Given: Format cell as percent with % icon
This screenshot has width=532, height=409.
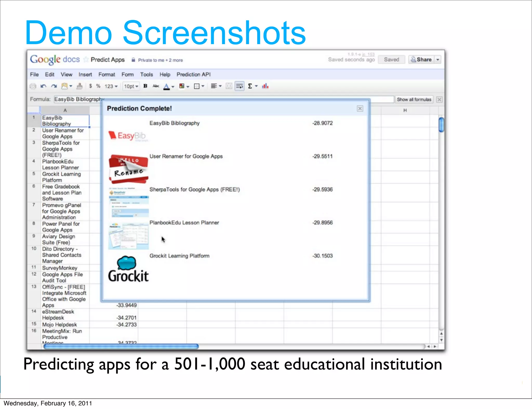Looking at the screenshot, I should [98, 86].
